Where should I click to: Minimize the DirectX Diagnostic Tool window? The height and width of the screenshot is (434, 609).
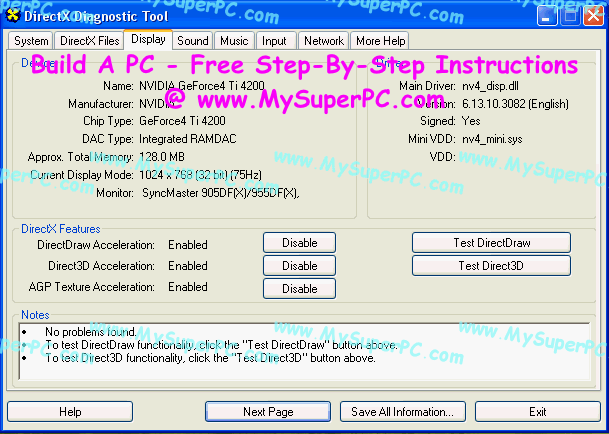547,16
